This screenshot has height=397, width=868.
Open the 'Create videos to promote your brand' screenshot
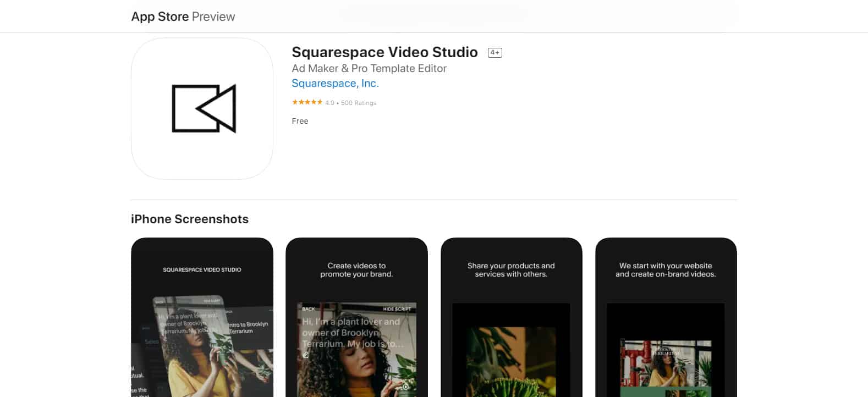[x=356, y=317]
